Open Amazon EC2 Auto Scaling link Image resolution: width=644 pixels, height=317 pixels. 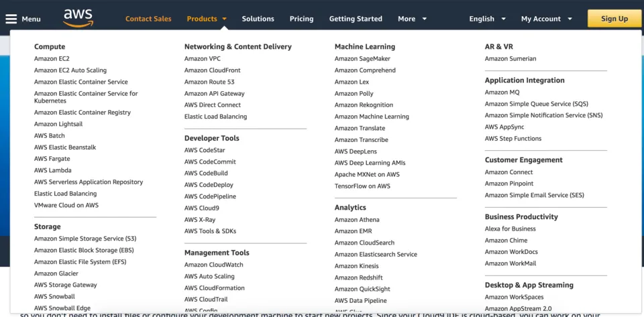pos(70,70)
